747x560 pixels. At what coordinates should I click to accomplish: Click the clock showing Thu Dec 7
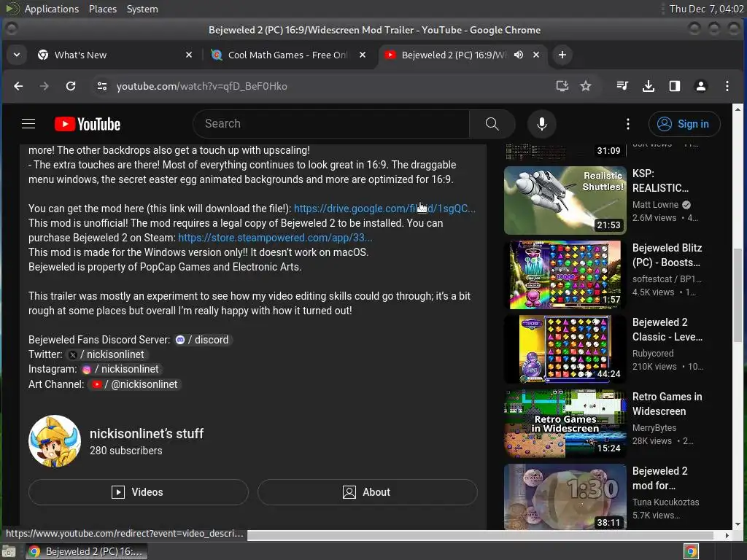pyautogui.click(x=706, y=9)
